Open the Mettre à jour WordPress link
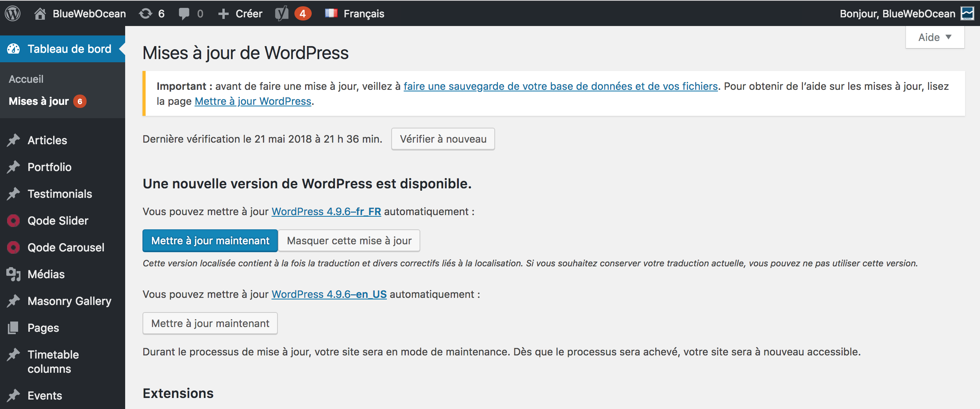Image resolution: width=980 pixels, height=409 pixels. coord(253,101)
